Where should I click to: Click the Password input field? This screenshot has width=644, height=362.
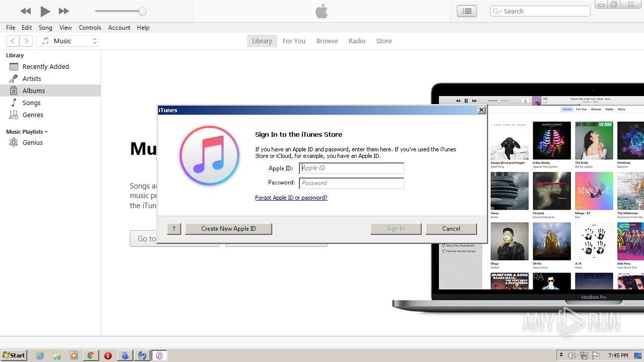pyautogui.click(x=351, y=183)
